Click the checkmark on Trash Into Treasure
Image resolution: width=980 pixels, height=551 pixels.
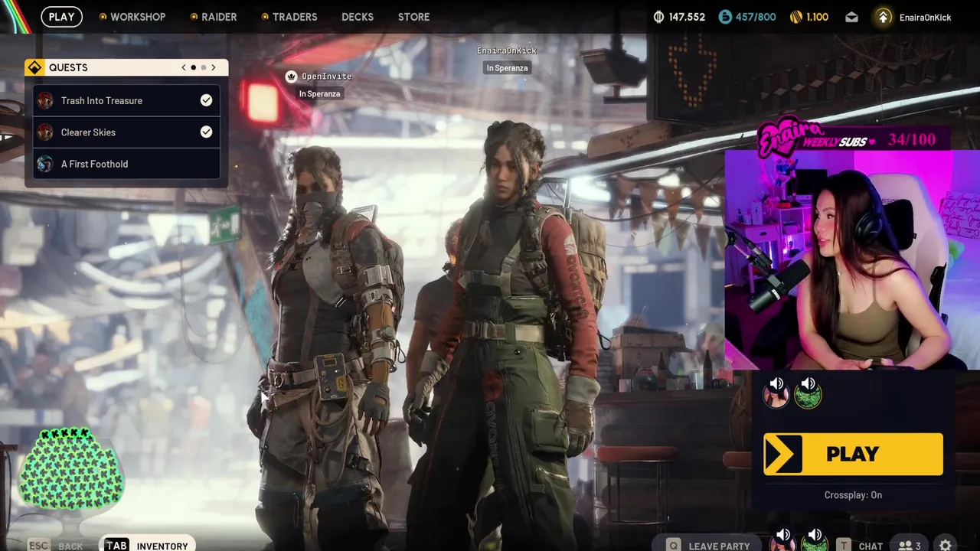click(206, 100)
